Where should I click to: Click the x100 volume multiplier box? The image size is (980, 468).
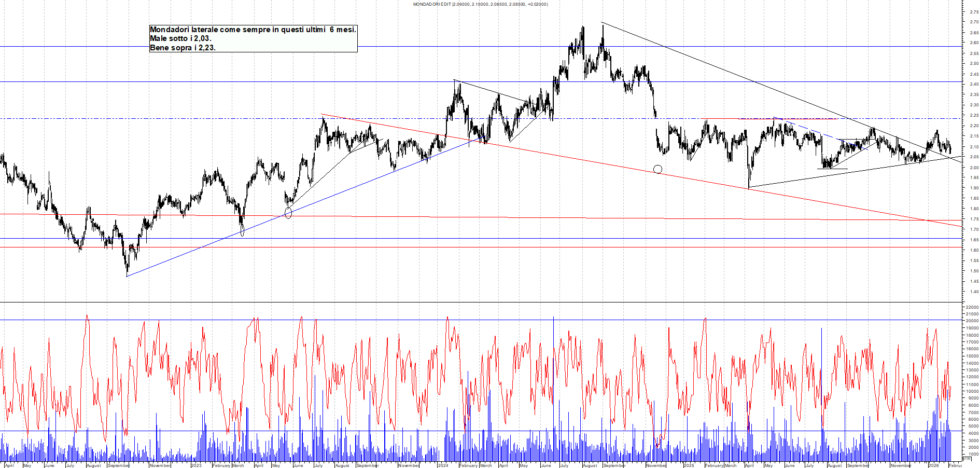(x=967, y=459)
